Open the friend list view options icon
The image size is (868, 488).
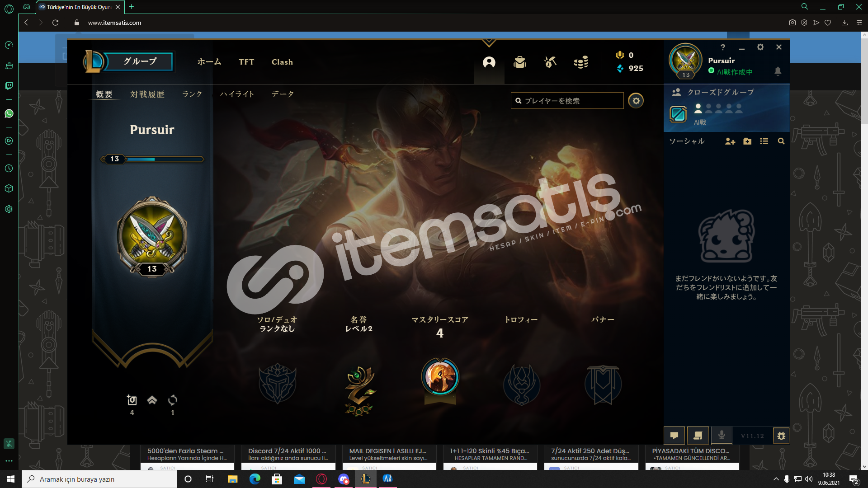(764, 141)
